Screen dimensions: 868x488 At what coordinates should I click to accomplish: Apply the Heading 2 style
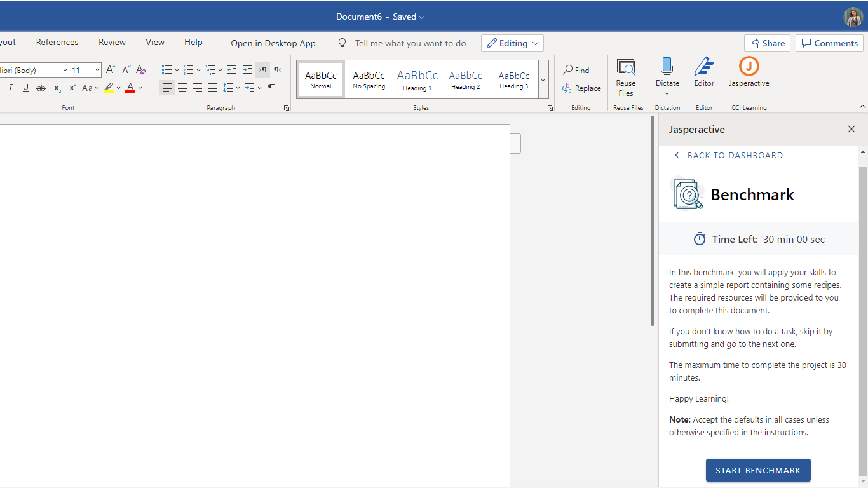466,79
